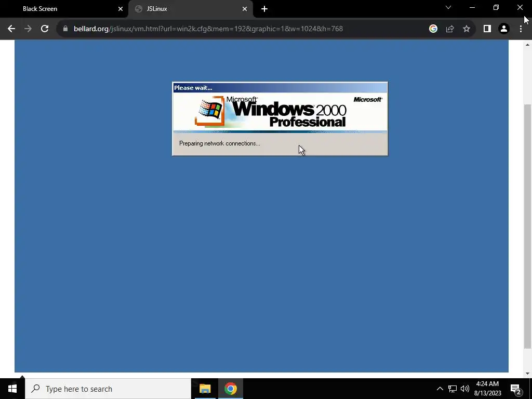Open the network status tray icon
The image size is (532, 399).
pos(453,389)
